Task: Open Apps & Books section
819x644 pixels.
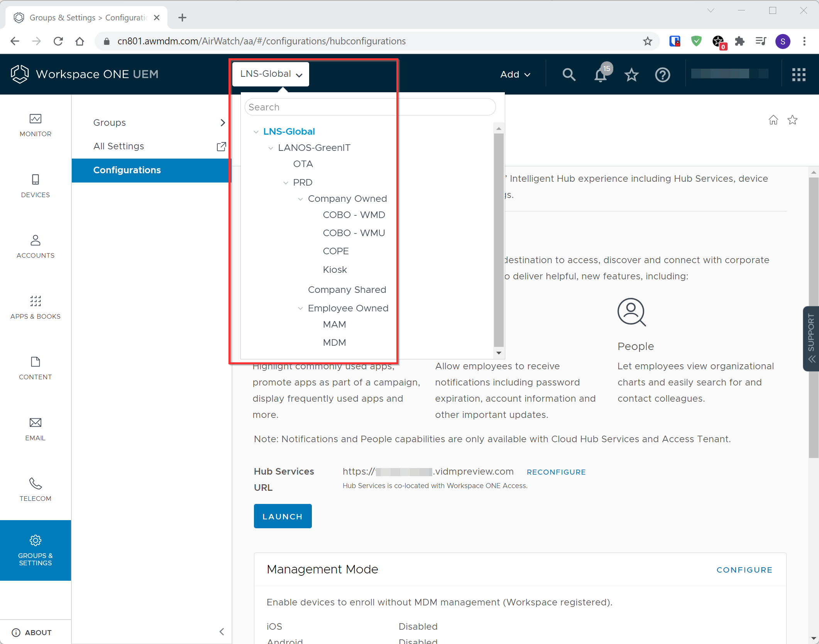Action: click(x=36, y=308)
